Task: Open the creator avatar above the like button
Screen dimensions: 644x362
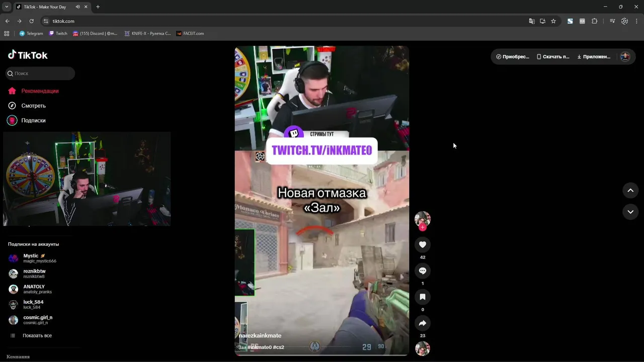Action: point(423,219)
